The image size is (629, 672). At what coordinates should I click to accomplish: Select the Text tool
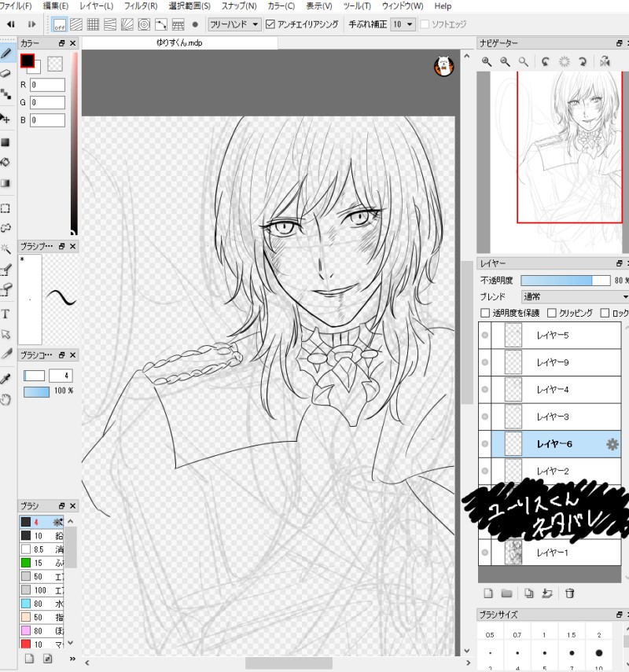[6, 314]
